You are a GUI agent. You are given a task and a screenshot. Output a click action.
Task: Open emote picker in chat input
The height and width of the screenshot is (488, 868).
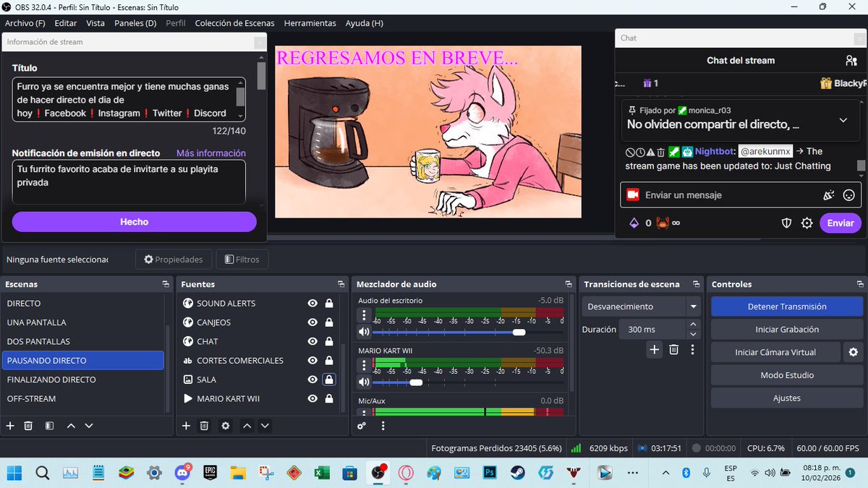[849, 195]
